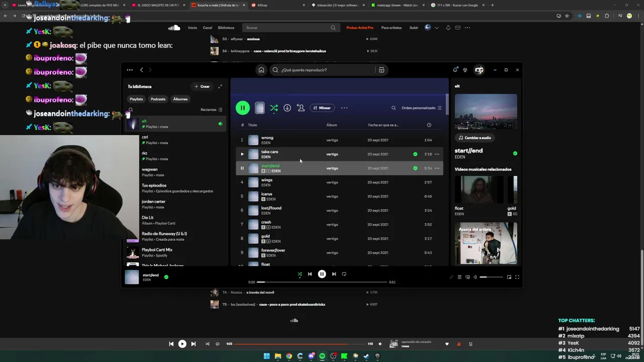The image size is (644, 362).
Task: Toggle shuffle in Spotify player bar
Action: pyautogui.click(x=300, y=274)
